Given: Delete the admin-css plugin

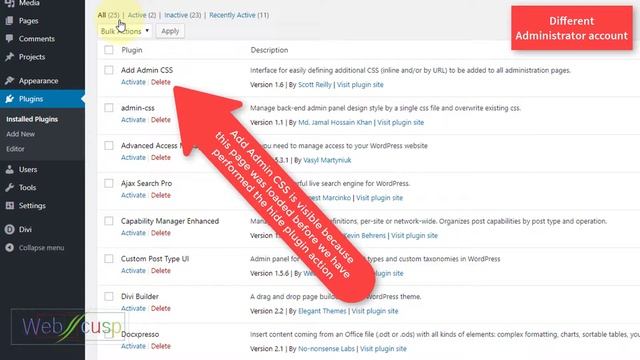Looking at the screenshot, I should (x=161, y=120).
